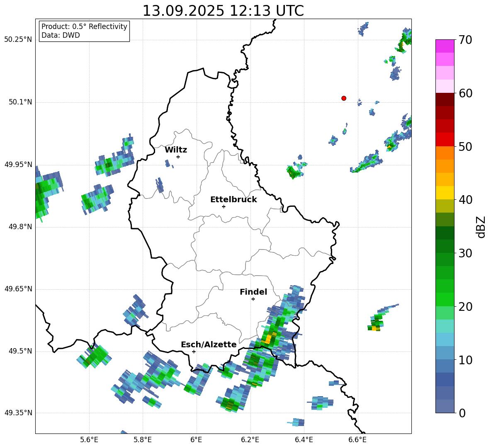
Task: Click the 5.6°E longitude label
Action: pos(89,440)
